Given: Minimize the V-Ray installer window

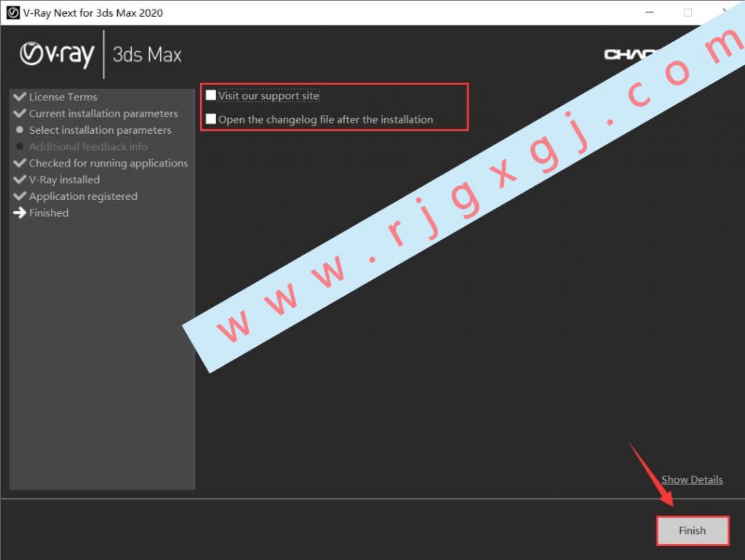Looking at the screenshot, I should coord(650,12).
